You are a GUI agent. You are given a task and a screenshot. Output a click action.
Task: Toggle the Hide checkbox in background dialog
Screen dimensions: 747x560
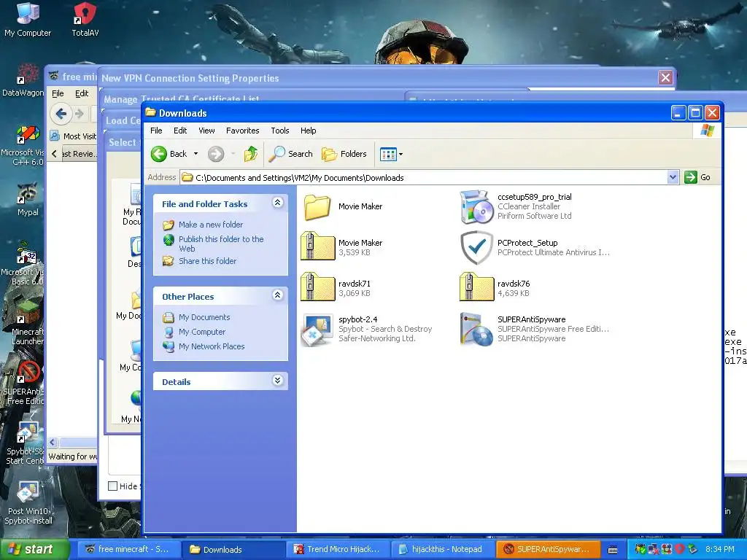click(113, 486)
